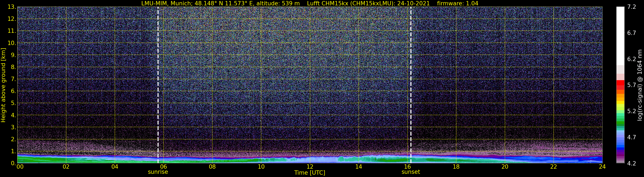Click the time axis tick label 14

(358, 167)
